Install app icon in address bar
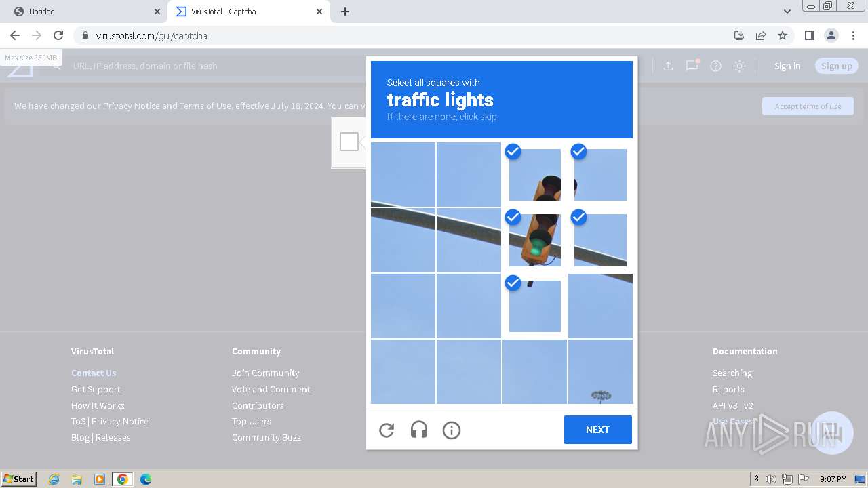 739,35
